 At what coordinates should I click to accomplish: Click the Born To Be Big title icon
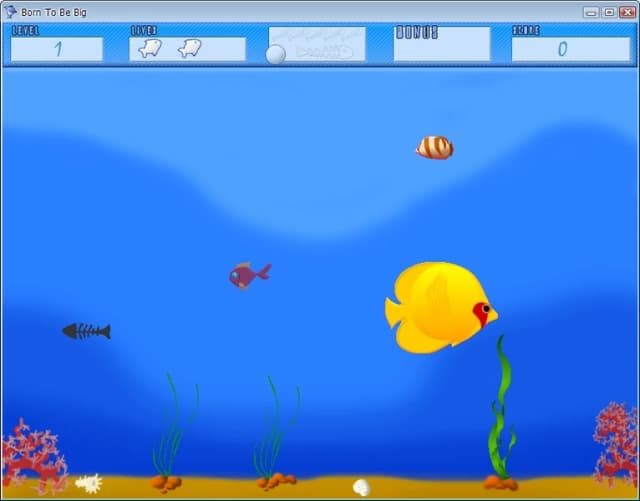[10, 12]
